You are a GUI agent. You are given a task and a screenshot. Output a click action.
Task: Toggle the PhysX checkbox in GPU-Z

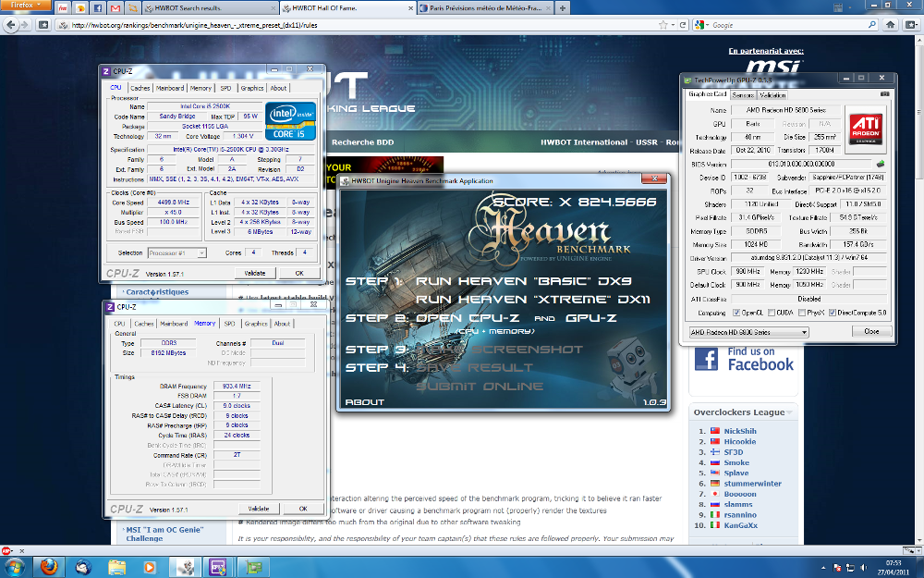tap(802, 313)
